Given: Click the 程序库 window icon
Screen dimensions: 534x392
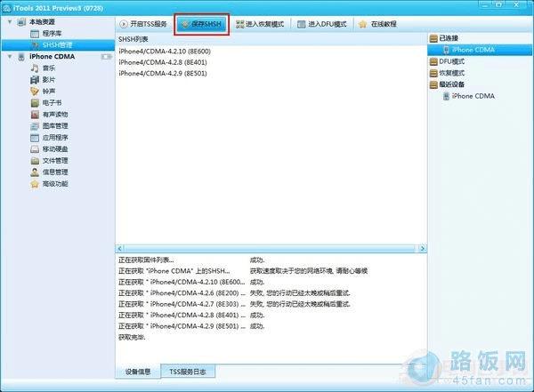Looking at the screenshot, I should 35,34.
